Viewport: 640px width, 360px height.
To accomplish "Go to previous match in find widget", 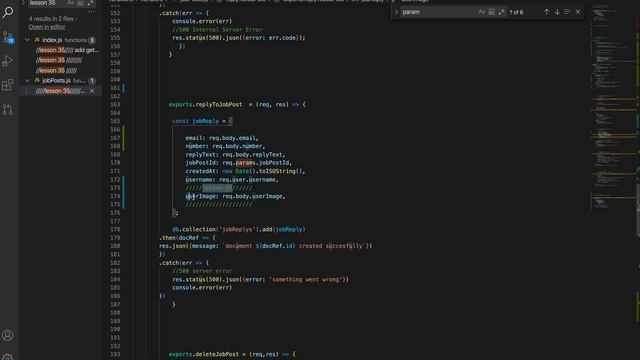I will pos(547,12).
